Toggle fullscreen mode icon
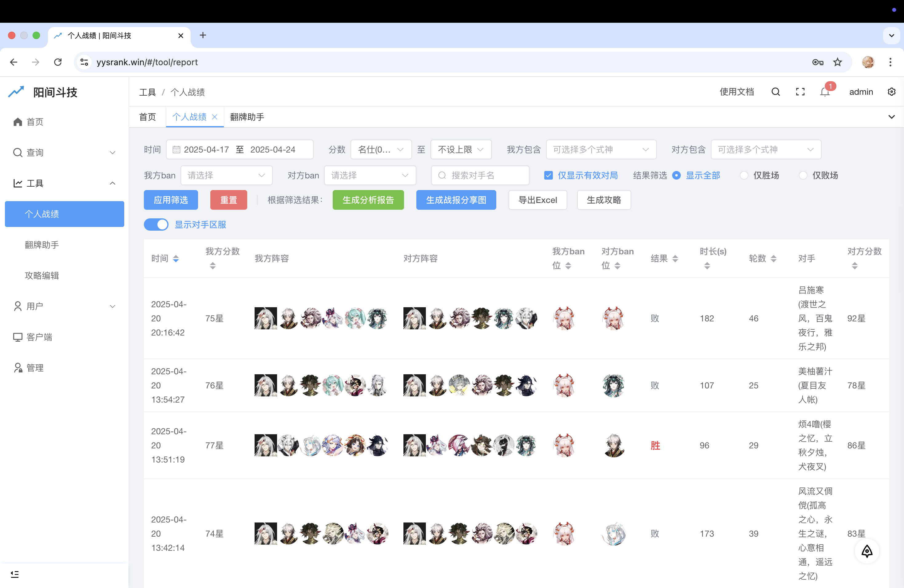This screenshot has height=588, width=904. coord(800,92)
